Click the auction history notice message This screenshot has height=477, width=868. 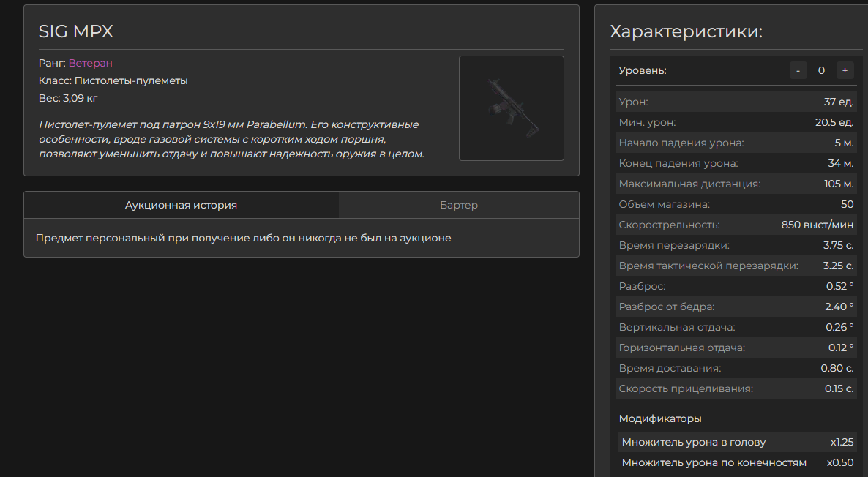pyautogui.click(x=244, y=238)
